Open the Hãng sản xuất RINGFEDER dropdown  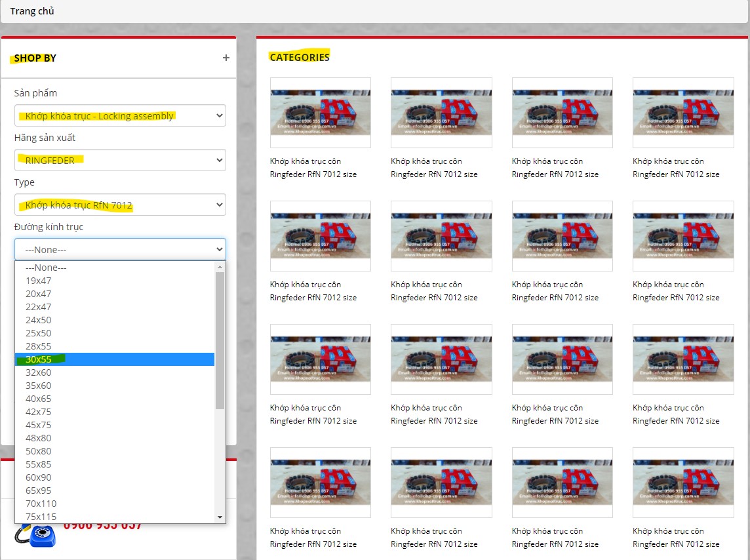pos(120,160)
